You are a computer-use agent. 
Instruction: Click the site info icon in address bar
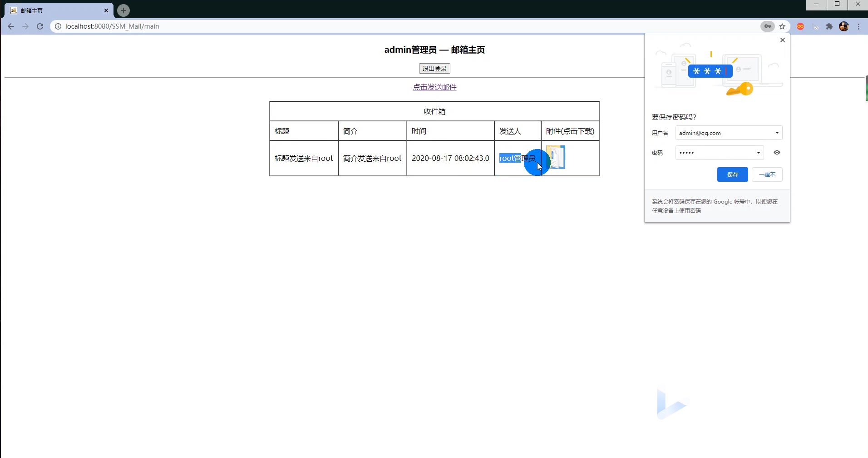[x=58, y=26]
